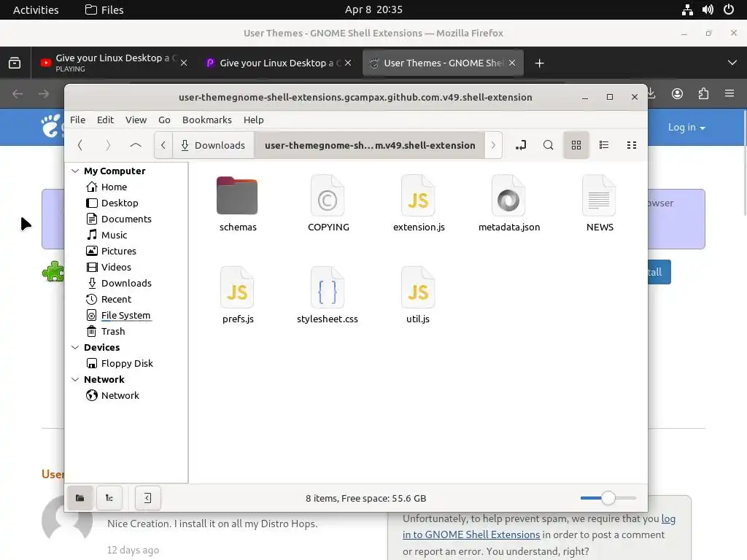Collapse the Network section
The height and width of the screenshot is (560, 747).
coord(75,379)
